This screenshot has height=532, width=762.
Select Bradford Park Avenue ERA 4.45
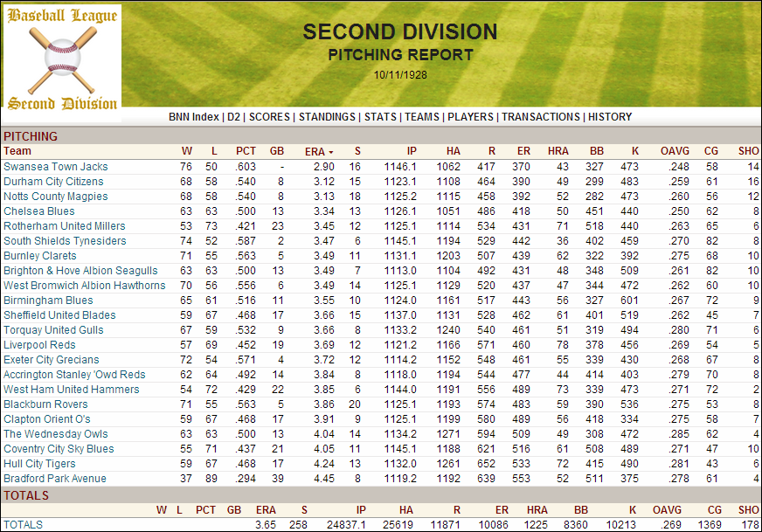tap(324, 479)
